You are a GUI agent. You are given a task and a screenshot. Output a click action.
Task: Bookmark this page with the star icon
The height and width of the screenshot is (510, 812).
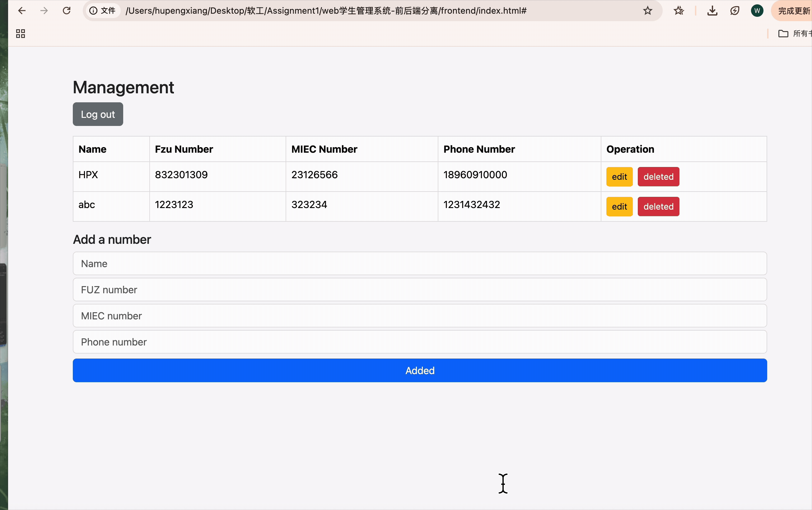(x=647, y=11)
